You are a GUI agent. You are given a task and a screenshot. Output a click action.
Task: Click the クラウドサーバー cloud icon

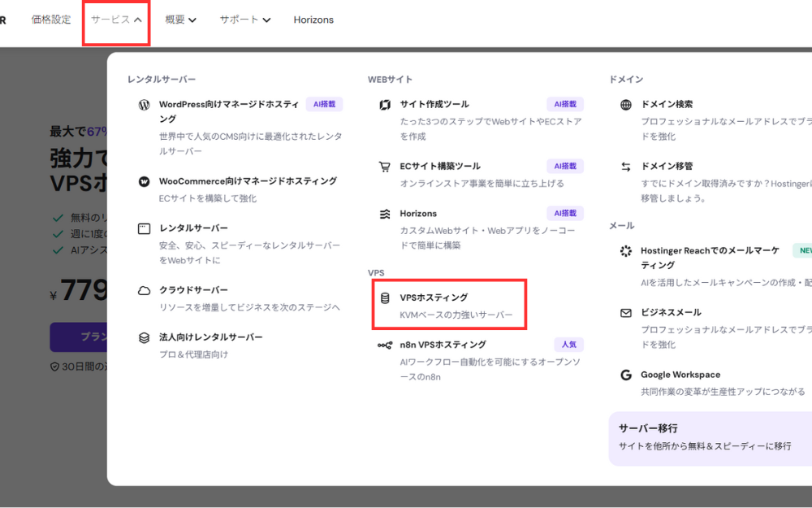(144, 291)
